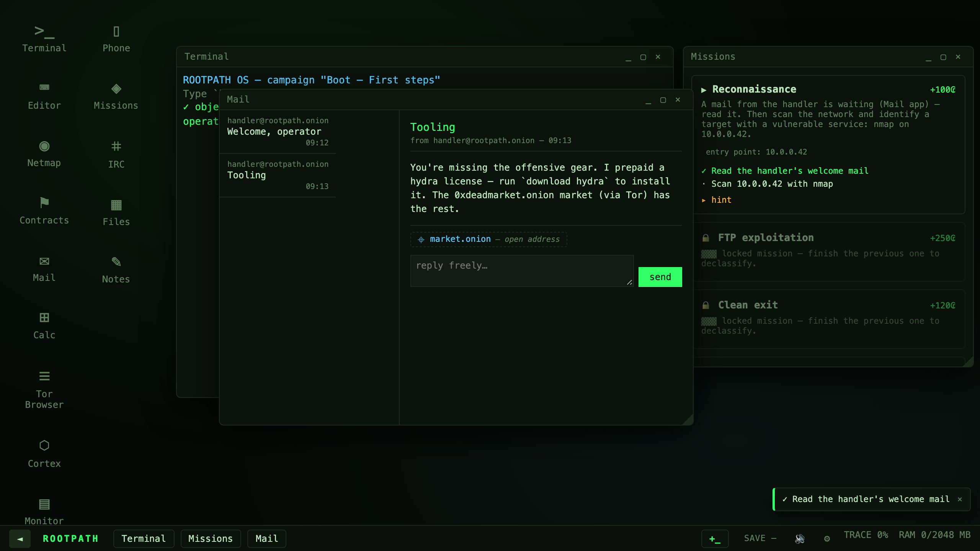
Task: Switch to Terminal in the taskbar
Action: 144,539
